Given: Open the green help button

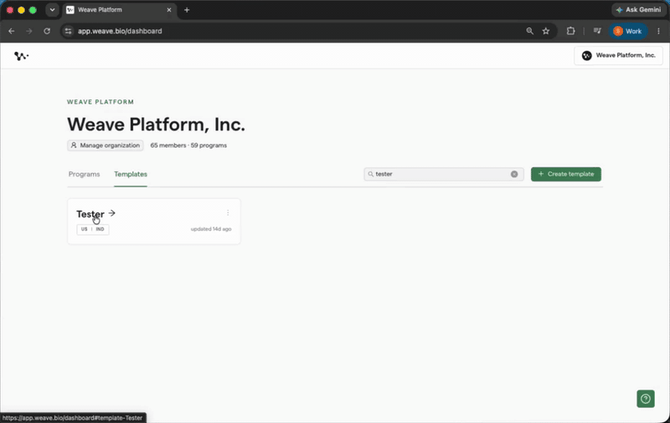Looking at the screenshot, I should [x=645, y=399].
